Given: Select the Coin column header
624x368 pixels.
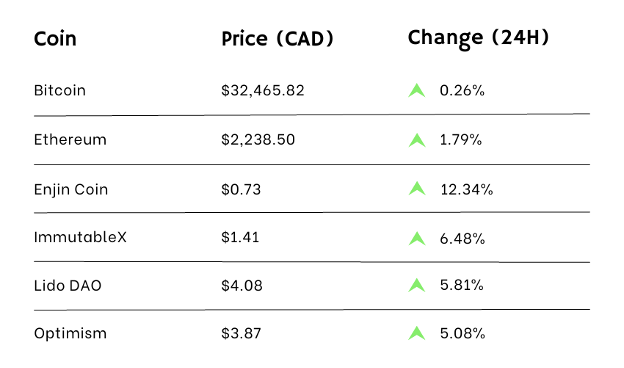Looking at the screenshot, I should pos(55,39).
